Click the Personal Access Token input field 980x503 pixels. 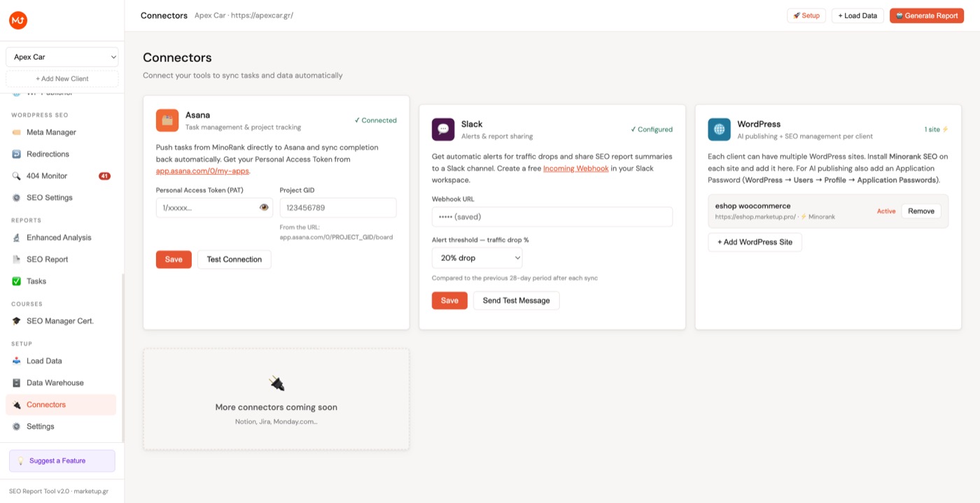pos(214,208)
